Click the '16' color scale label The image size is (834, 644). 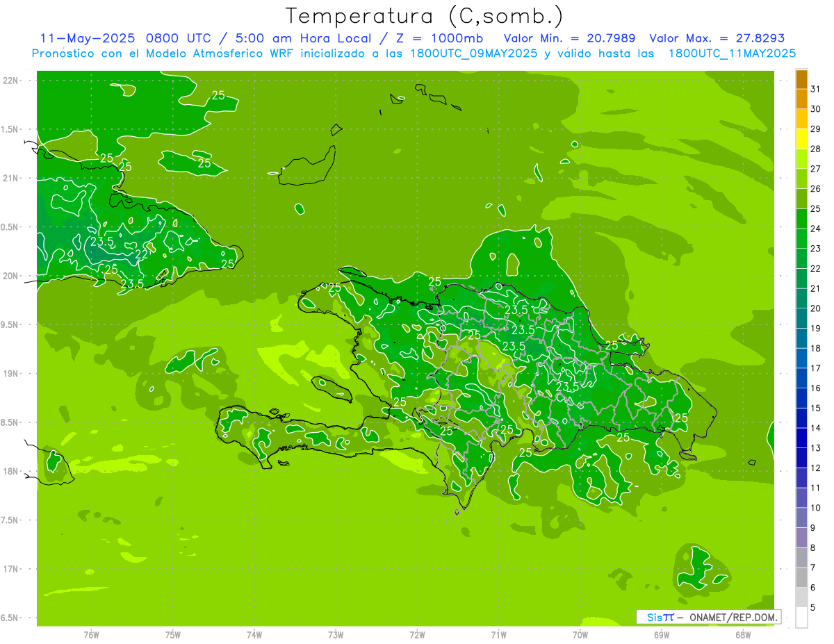point(816,388)
